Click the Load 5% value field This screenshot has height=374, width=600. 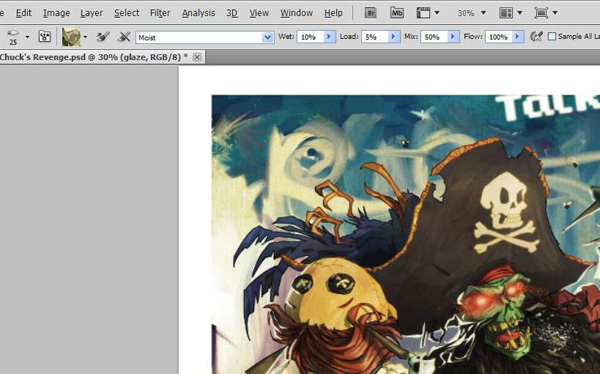[375, 37]
